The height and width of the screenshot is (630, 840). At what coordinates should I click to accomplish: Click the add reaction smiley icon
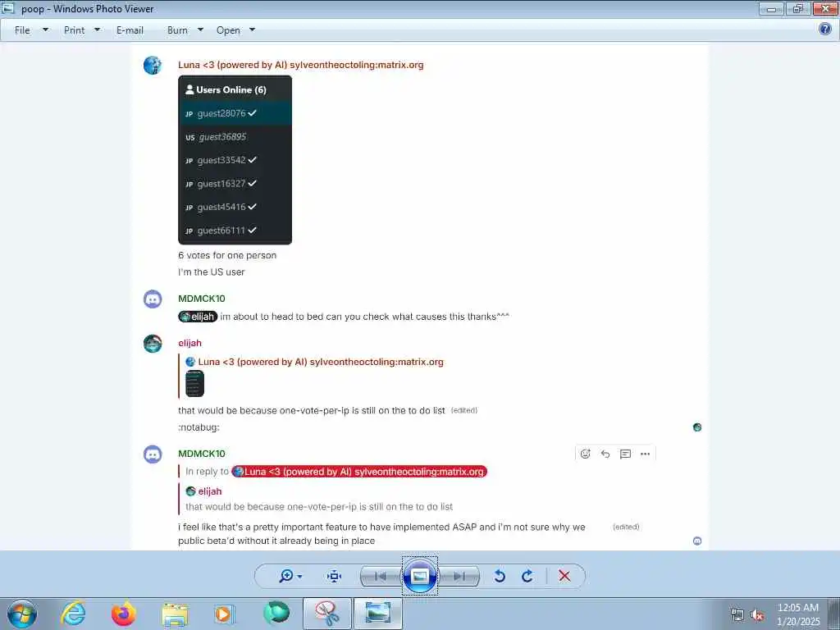tap(585, 454)
